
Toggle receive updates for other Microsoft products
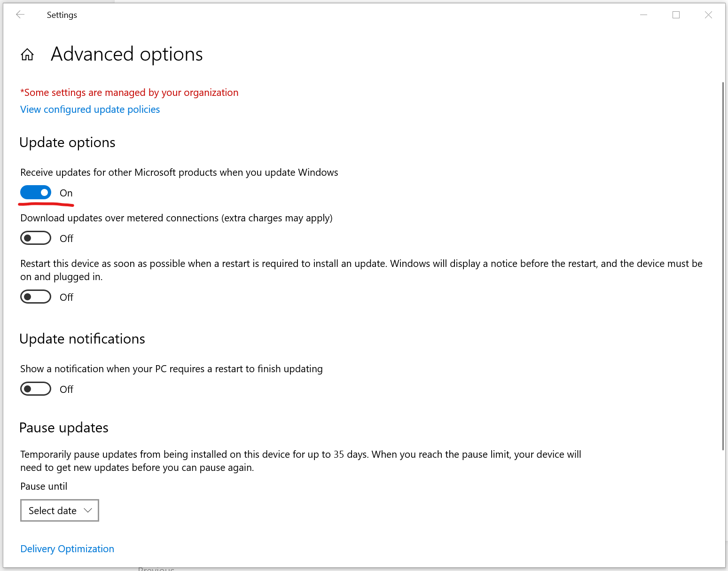pyautogui.click(x=36, y=192)
